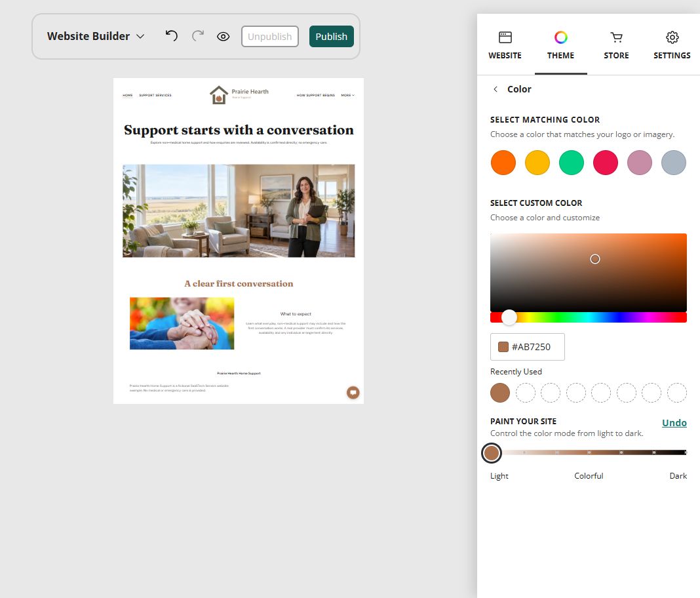700x598 pixels.
Task: Click the Unpublish button
Action: coord(270,37)
